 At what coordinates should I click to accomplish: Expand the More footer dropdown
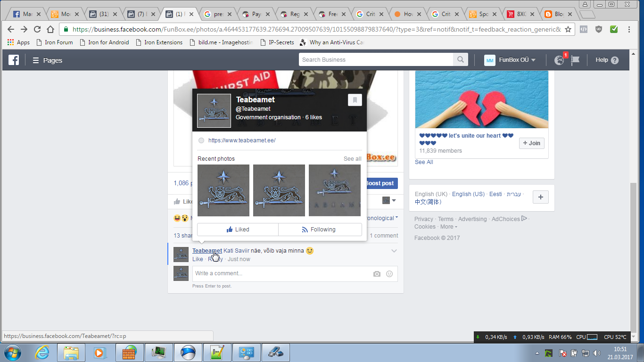tap(449, 227)
